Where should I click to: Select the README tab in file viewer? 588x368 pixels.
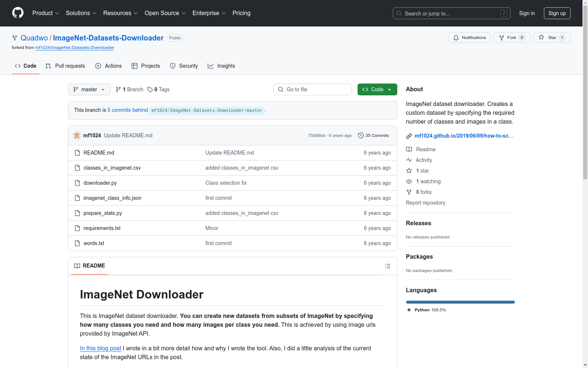(89, 266)
